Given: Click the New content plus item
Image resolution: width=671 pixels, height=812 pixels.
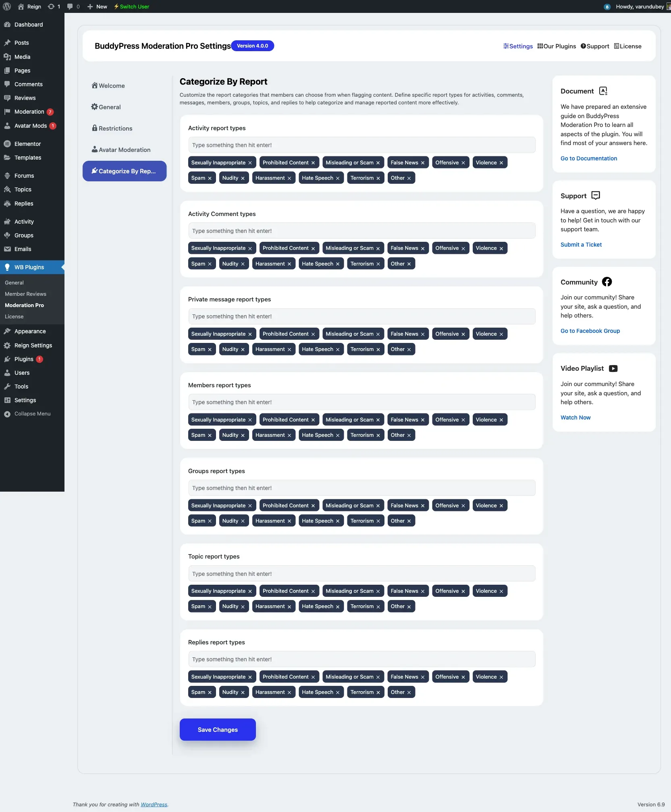Looking at the screenshot, I should click(x=97, y=6).
